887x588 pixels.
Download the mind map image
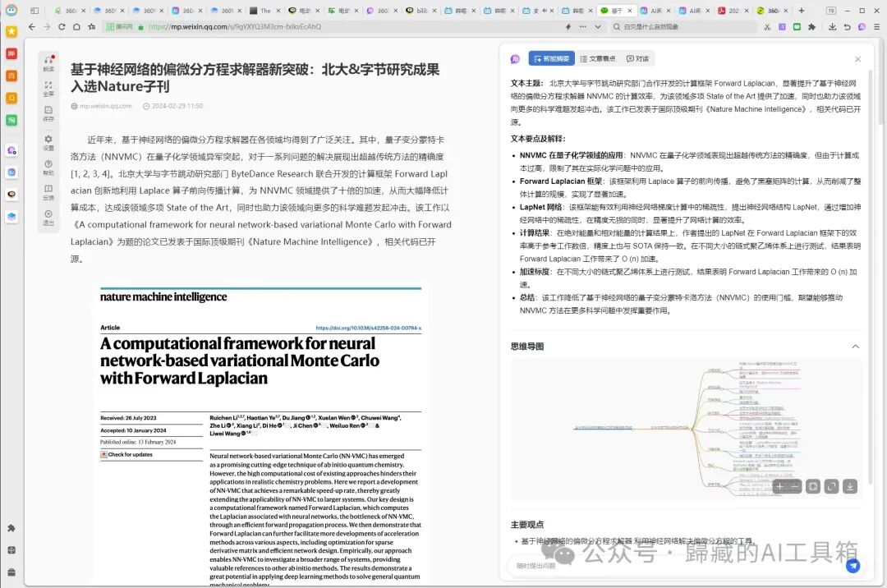[x=850, y=486]
